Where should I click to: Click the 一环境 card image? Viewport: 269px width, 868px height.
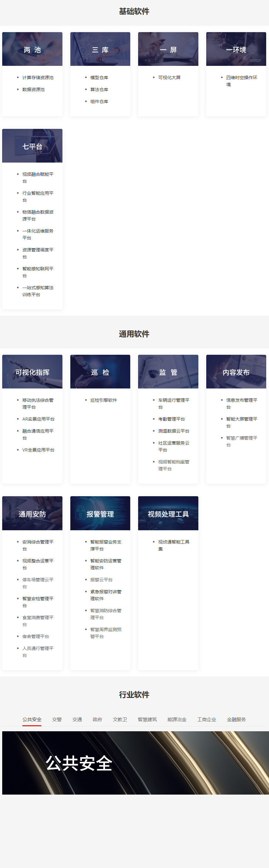tap(236, 49)
